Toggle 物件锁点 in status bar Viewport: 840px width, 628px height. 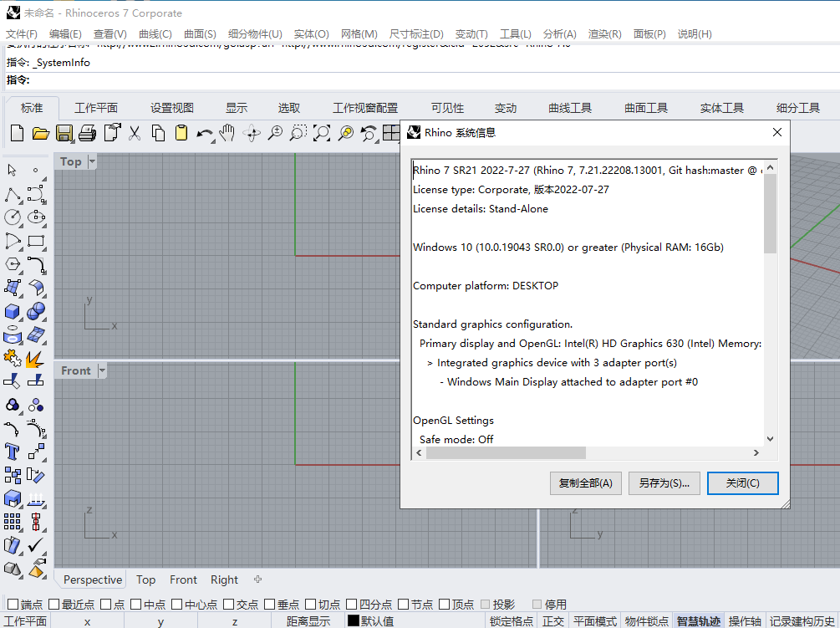pos(647,621)
